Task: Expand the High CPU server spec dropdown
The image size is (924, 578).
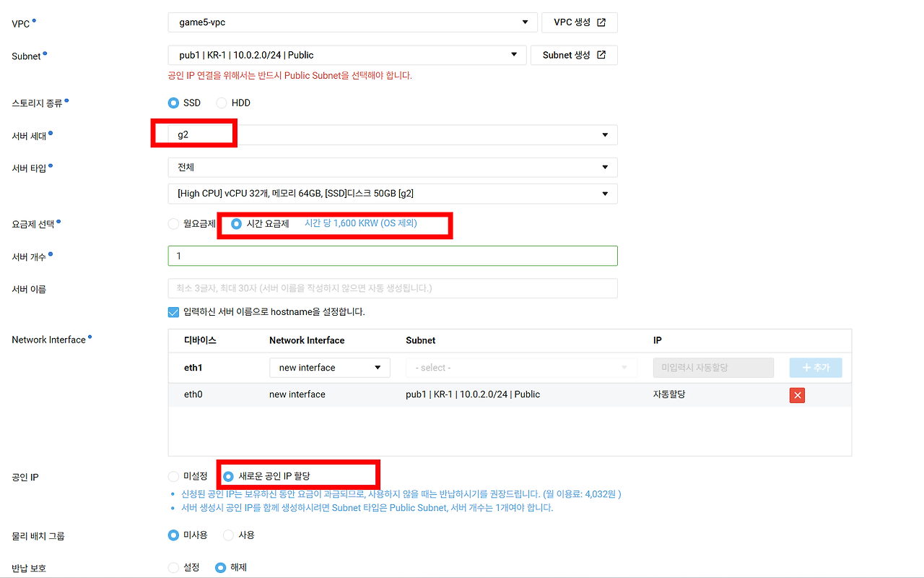Action: 393,194
